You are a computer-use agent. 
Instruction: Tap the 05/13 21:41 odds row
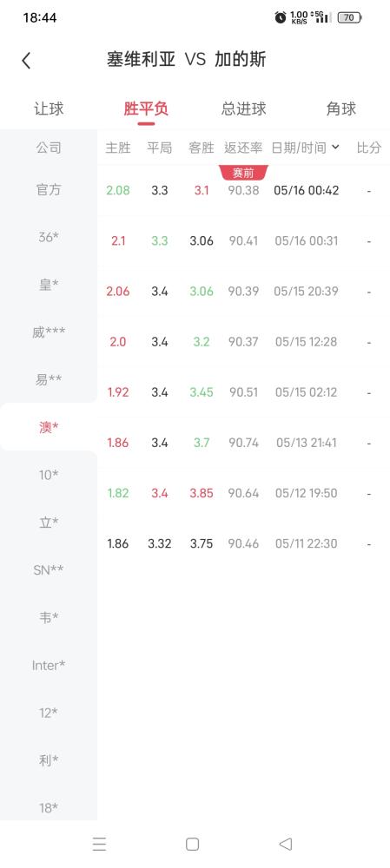(244, 443)
